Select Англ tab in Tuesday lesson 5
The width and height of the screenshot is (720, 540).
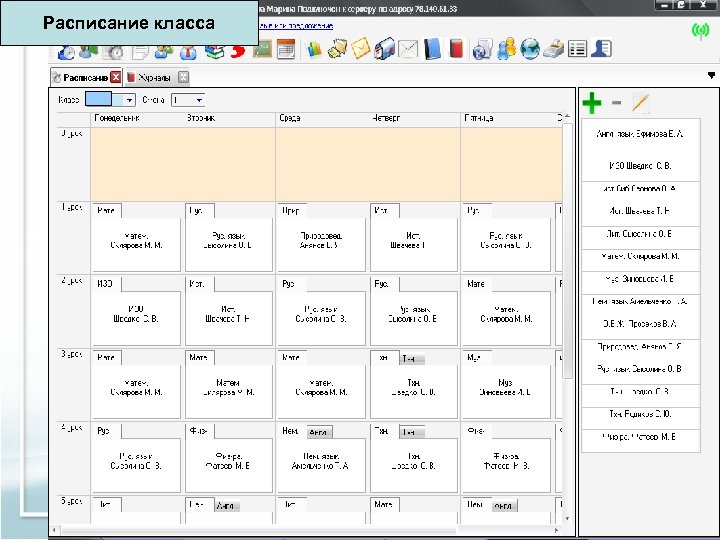tap(226, 506)
